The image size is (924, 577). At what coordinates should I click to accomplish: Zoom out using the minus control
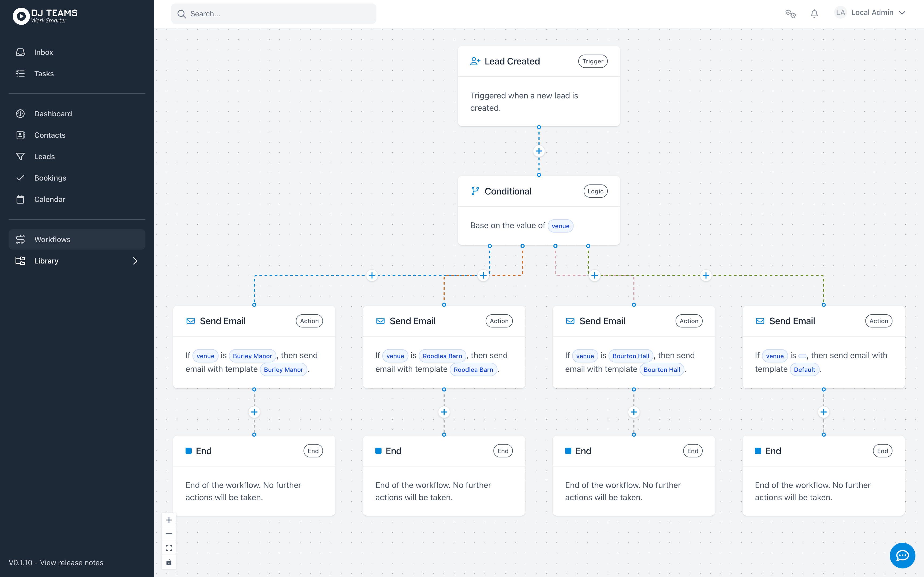click(x=169, y=533)
